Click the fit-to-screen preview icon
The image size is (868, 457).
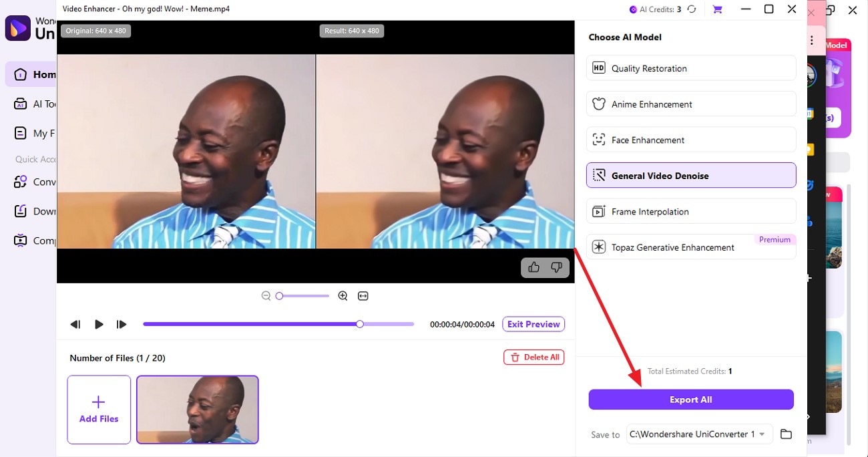[363, 295]
